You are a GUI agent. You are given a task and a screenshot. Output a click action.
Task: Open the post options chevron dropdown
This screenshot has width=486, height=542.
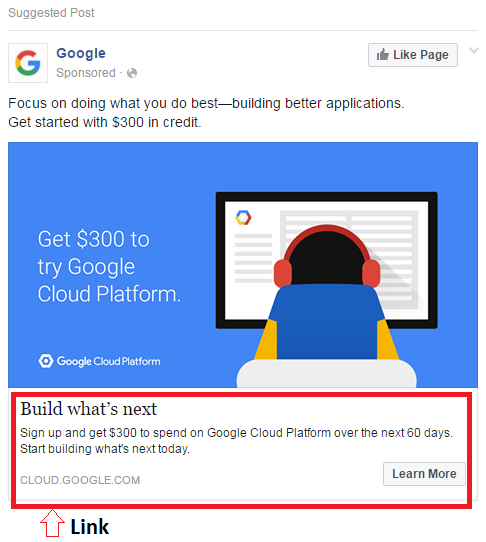pyautogui.click(x=474, y=50)
